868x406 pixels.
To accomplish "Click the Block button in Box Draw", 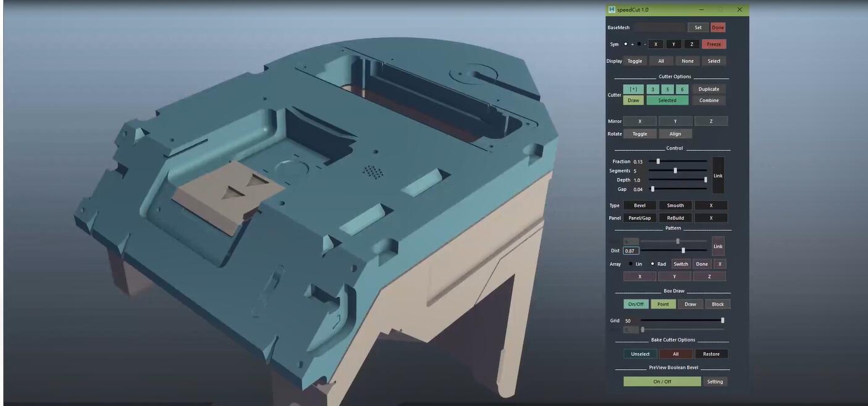I will pyautogui.click(x=718, y=304).
